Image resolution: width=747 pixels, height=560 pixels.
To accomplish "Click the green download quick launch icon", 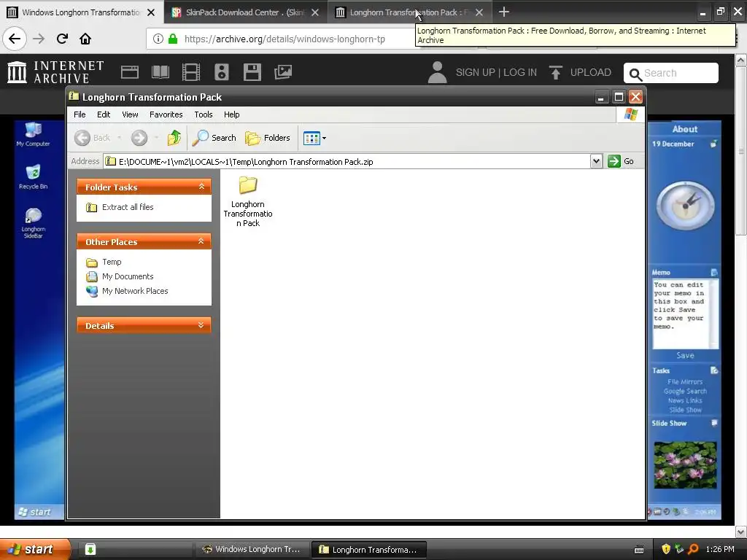I will tap(90, 550).
